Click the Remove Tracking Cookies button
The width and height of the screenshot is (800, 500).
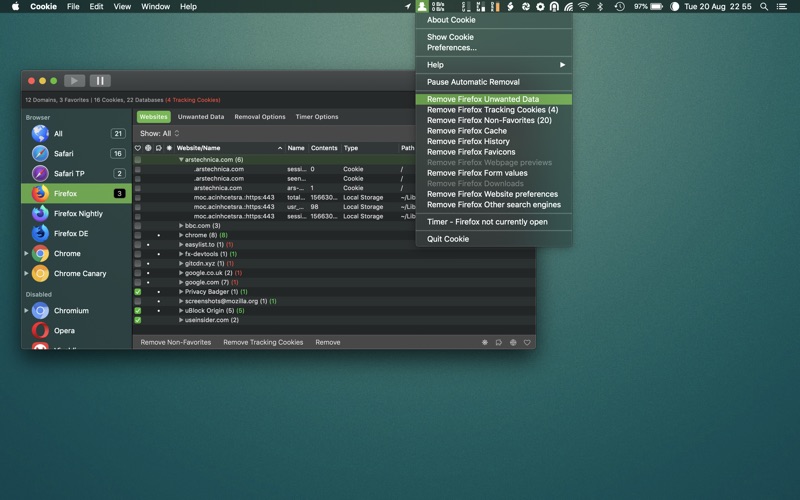tap(263, 342)
